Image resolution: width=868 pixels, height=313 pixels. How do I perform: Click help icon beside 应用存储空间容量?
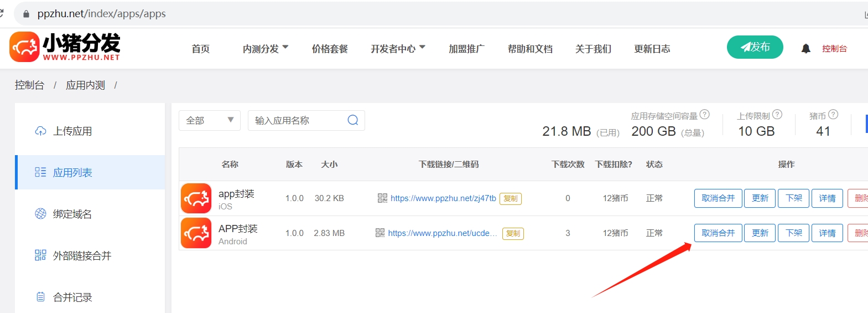click(x=704, y=115)
